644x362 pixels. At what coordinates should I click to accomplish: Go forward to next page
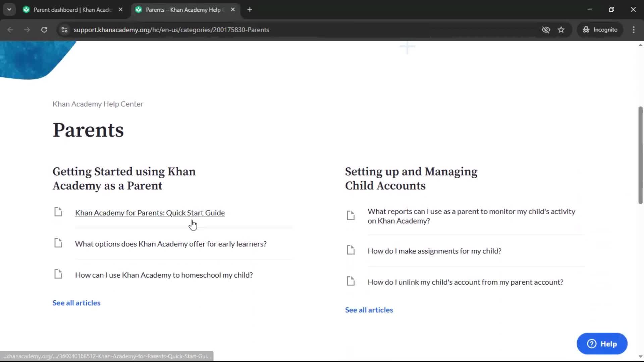(27, 30)
